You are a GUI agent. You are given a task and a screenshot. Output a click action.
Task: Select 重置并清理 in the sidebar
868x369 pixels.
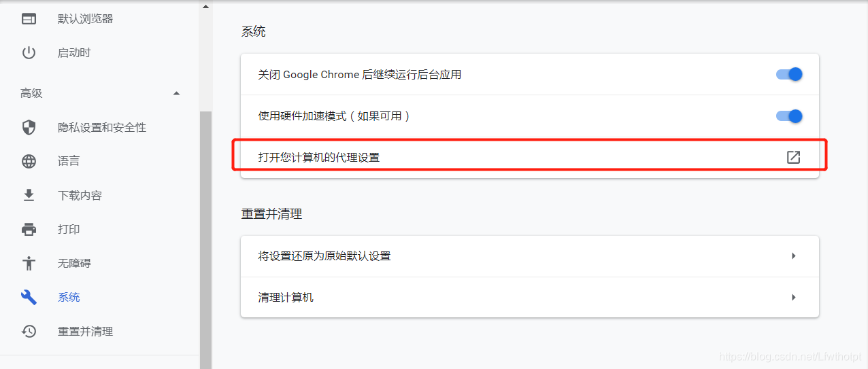click(86, 332)
